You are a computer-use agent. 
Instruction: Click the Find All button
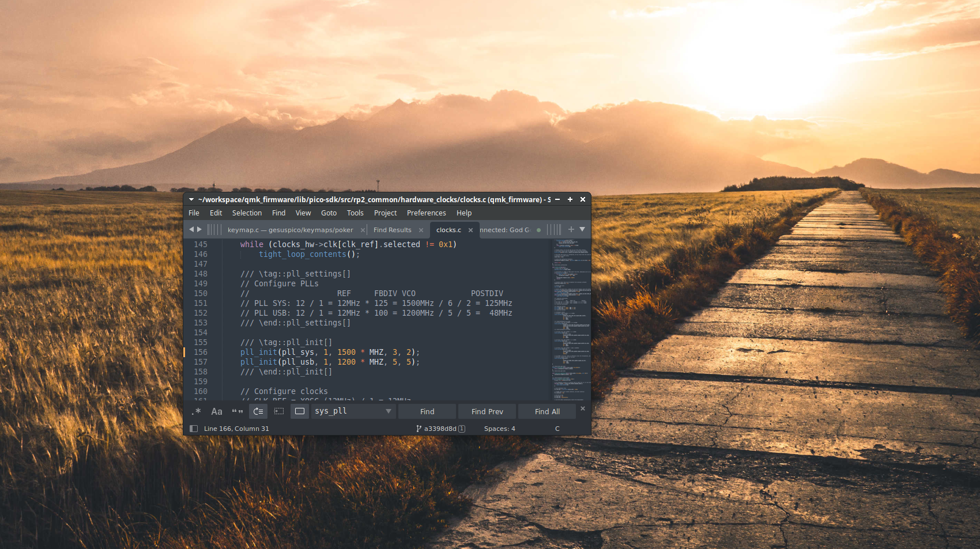[547, 411]
